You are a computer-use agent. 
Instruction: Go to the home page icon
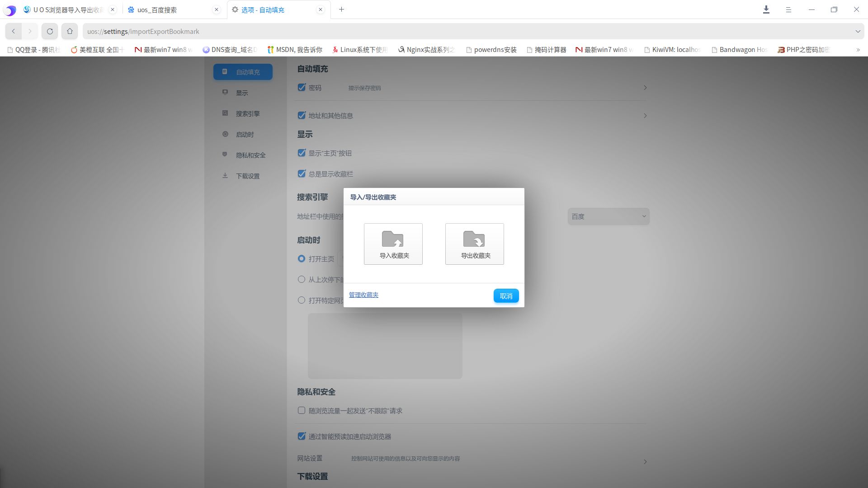click(70, 31)
